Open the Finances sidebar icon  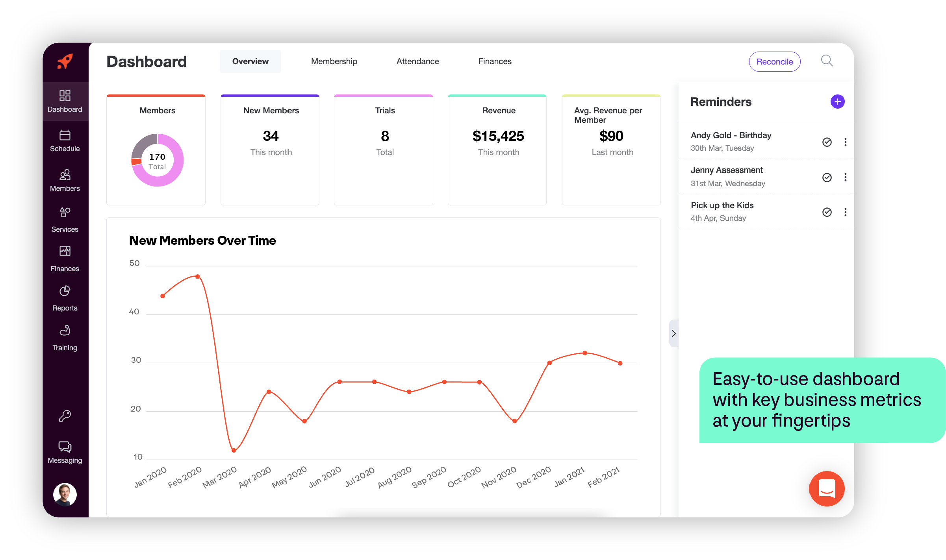(x=65, y=251)
